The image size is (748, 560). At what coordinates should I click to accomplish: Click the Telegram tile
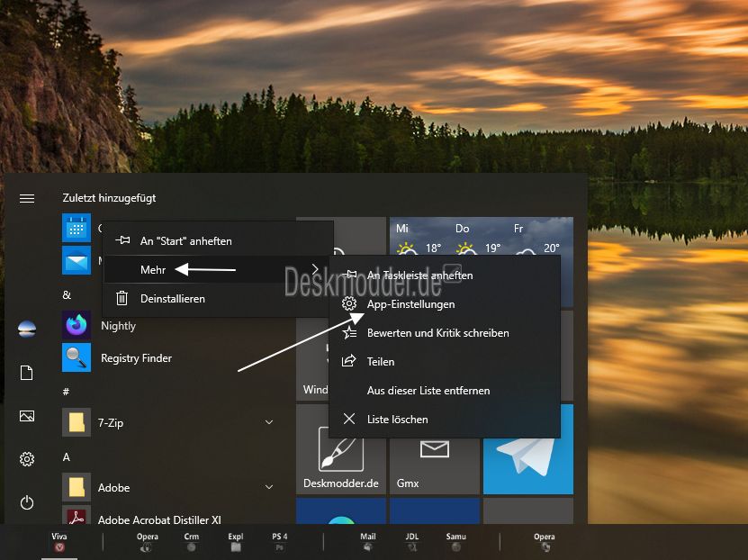coord(527,449)
